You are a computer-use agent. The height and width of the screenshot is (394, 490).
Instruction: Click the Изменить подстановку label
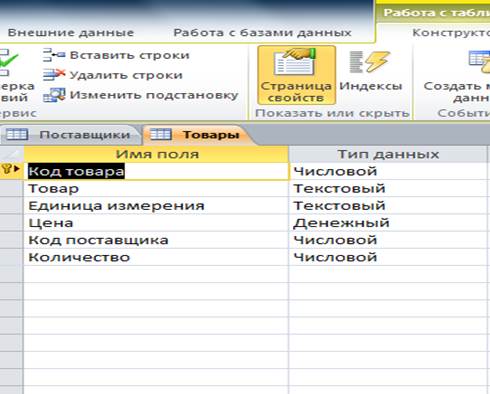[x=154, y=95]
